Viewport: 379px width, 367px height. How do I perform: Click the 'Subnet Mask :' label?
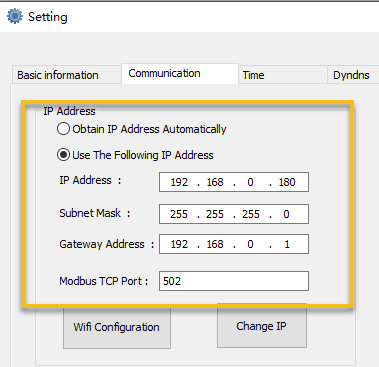[x=95, y=213]
